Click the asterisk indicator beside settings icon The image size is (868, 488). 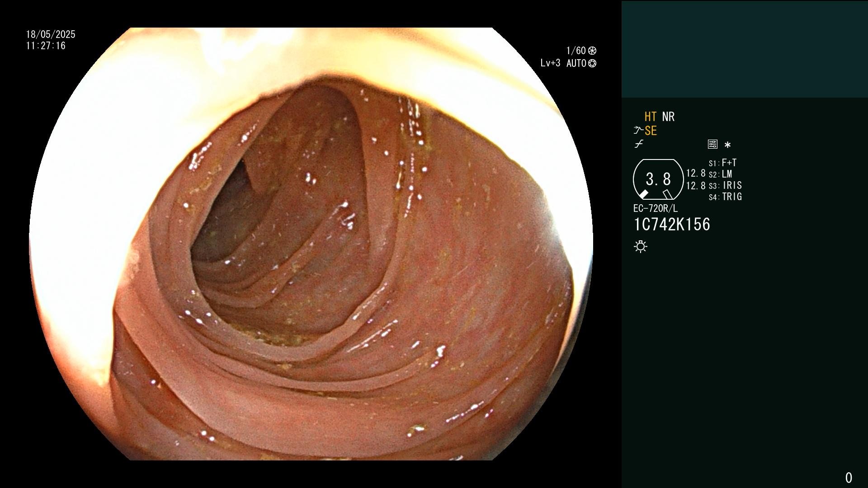(x=727, y=145)
